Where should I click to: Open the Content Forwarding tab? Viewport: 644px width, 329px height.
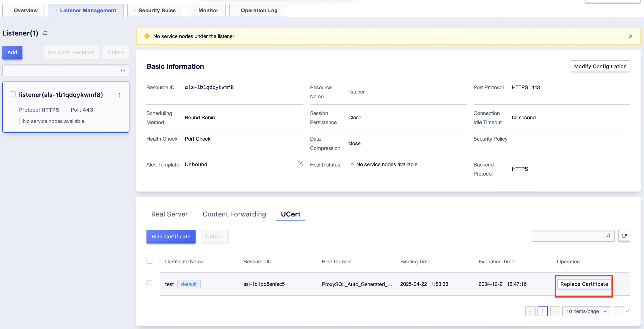pos(234,214)
